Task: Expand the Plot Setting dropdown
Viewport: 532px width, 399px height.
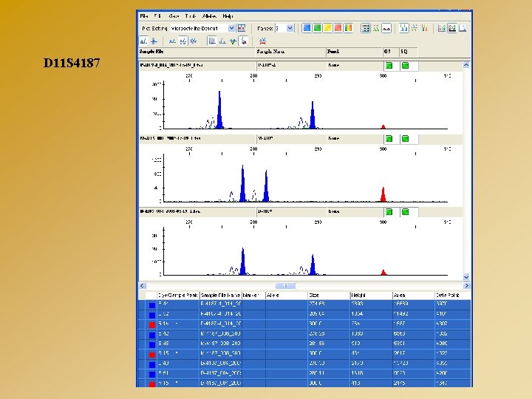Action: tap(231, 28)
